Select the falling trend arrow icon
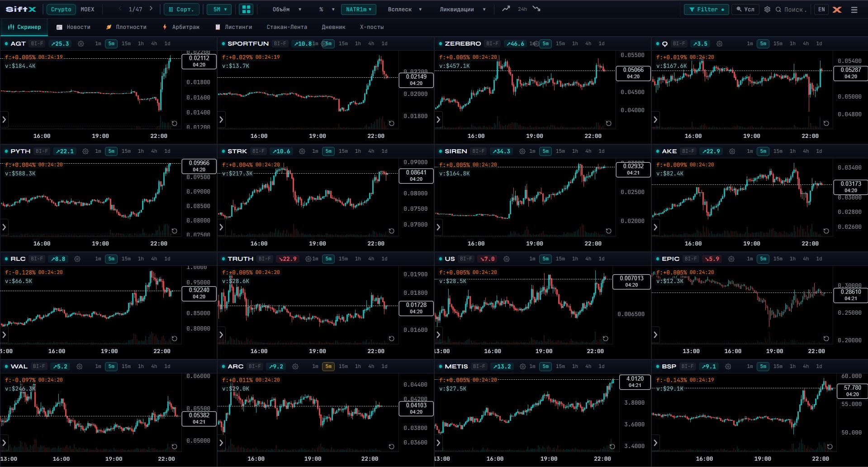The height and width of the screenshot is (467, 868). click(x=537, y=9)
